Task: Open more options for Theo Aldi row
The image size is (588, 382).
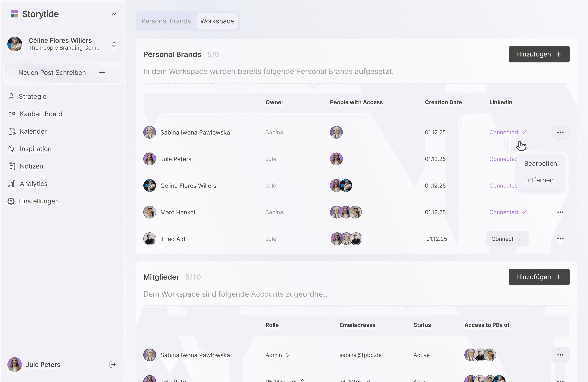Action: (560, 239)
